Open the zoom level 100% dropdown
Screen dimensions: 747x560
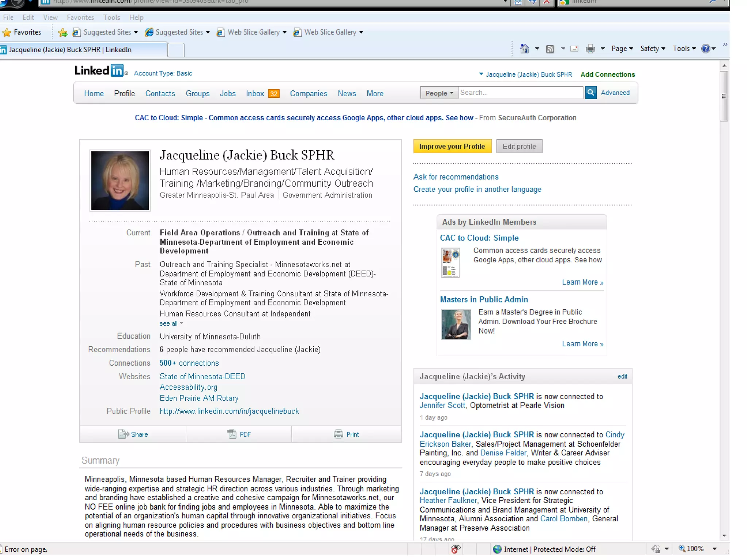tap(714, 549)
